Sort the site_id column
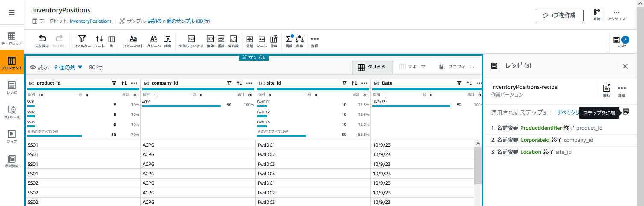 click(354, 83)
